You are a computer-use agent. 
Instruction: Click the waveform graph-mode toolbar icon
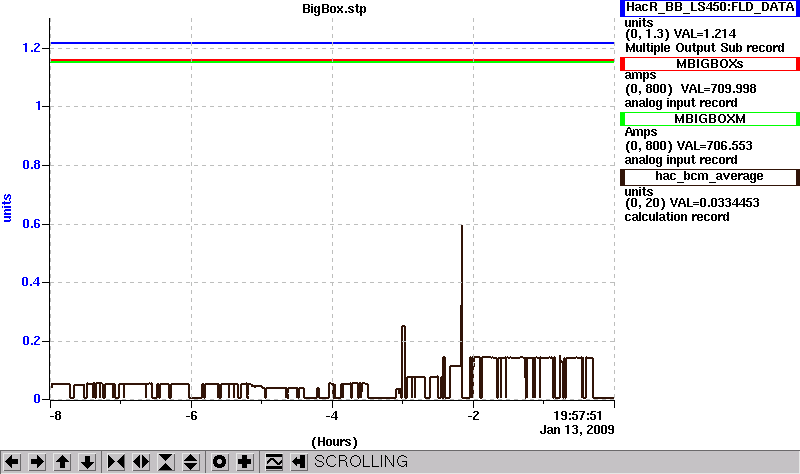click(x=274, y=462)
